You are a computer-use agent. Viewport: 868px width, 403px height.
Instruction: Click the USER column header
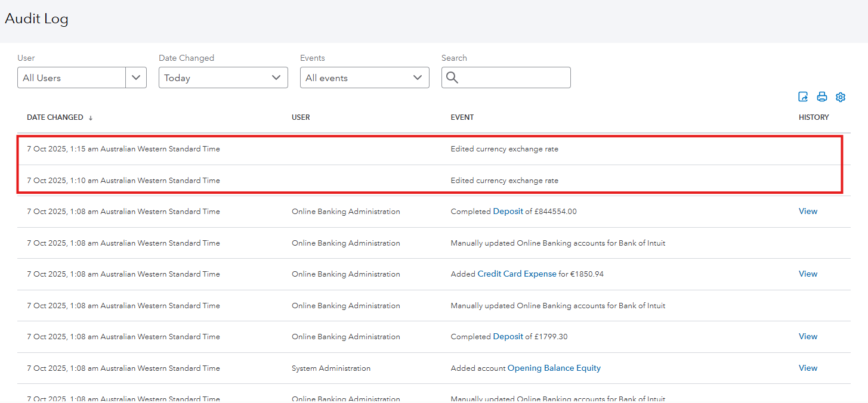click(x=301, y=117)
